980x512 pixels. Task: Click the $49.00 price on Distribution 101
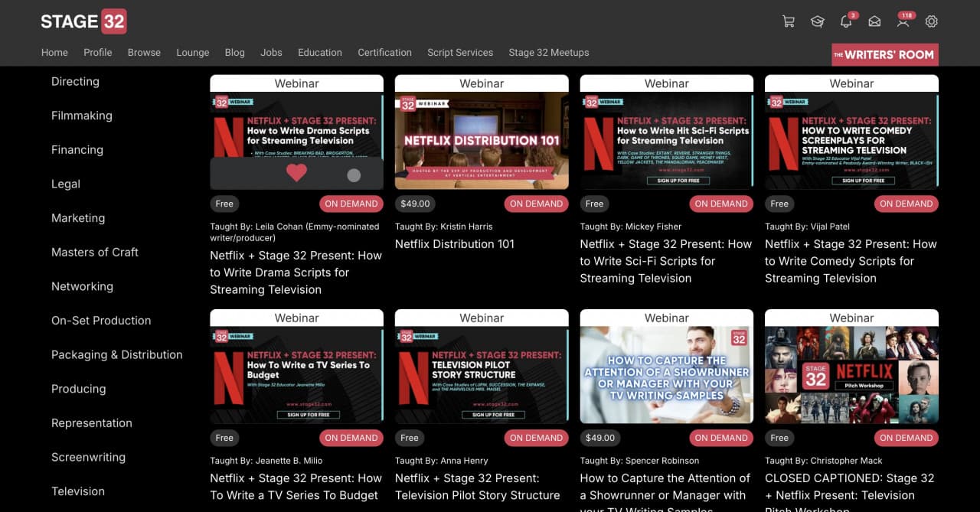coord(416,204)
